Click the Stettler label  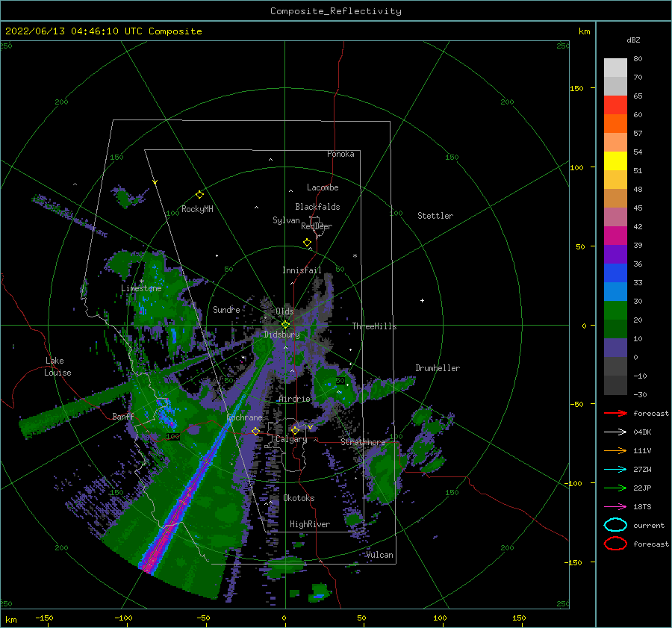click(435, 216)
